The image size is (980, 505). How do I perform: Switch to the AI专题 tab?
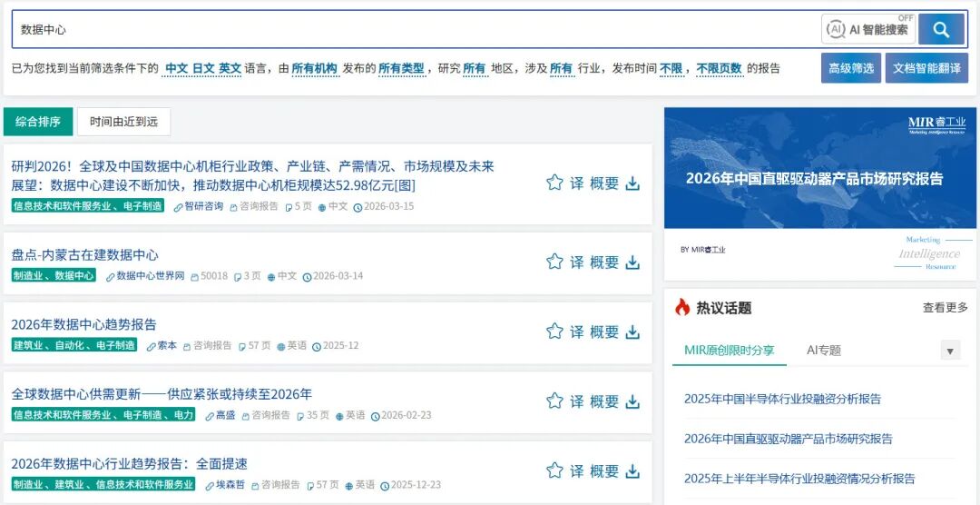point(823,350)
